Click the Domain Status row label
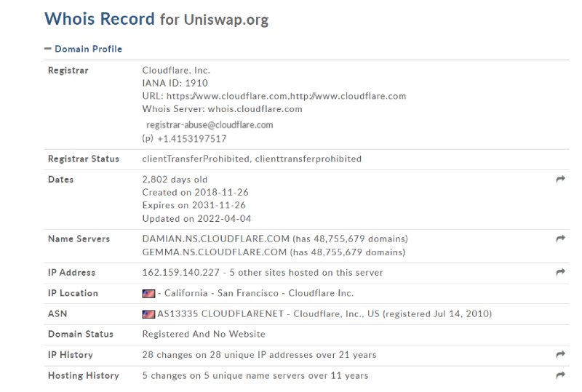Viewport: 582px width, 392px height. click(x=81, y=334)
